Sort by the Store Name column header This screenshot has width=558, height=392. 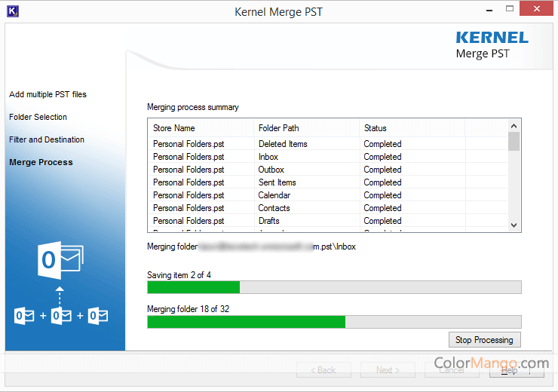(x=174, y=128)
